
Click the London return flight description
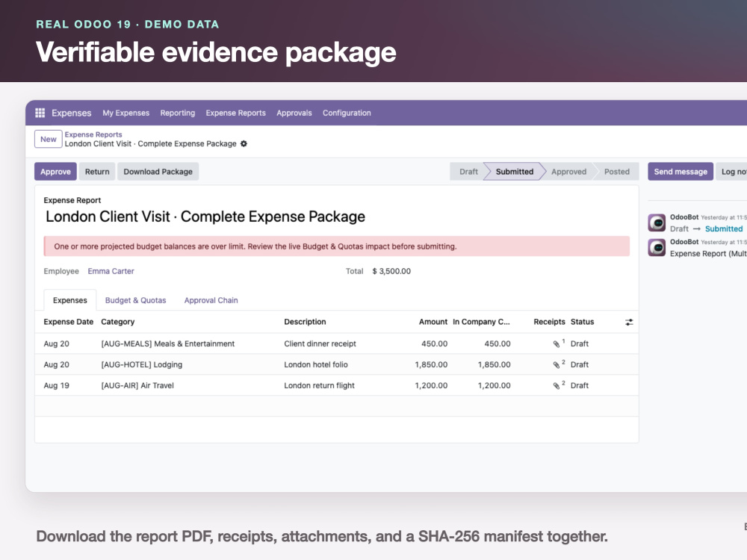(x=319, y=386)
